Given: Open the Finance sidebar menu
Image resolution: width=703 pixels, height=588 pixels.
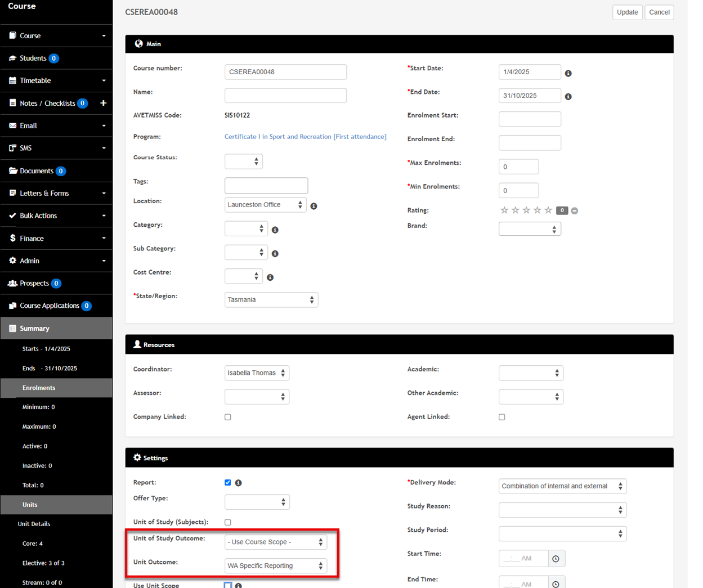Looking at the screenshot, I should coord(56,238).
